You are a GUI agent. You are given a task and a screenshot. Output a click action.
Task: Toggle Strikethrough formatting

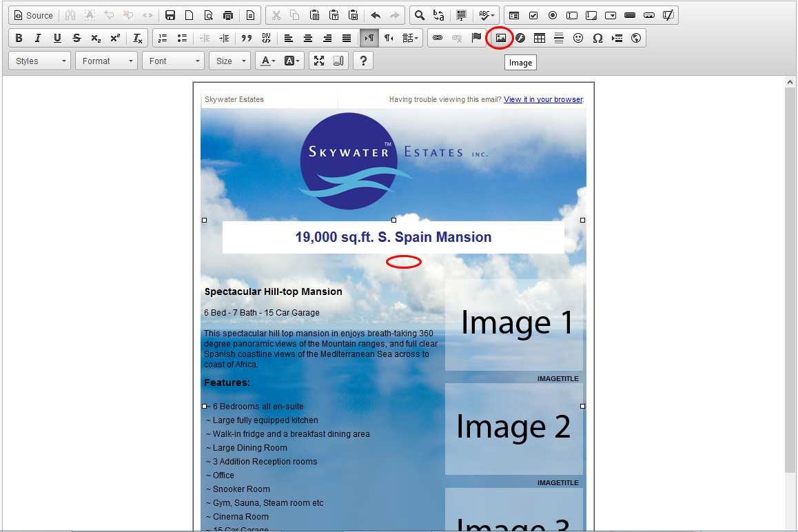click(x=76, y=38)
